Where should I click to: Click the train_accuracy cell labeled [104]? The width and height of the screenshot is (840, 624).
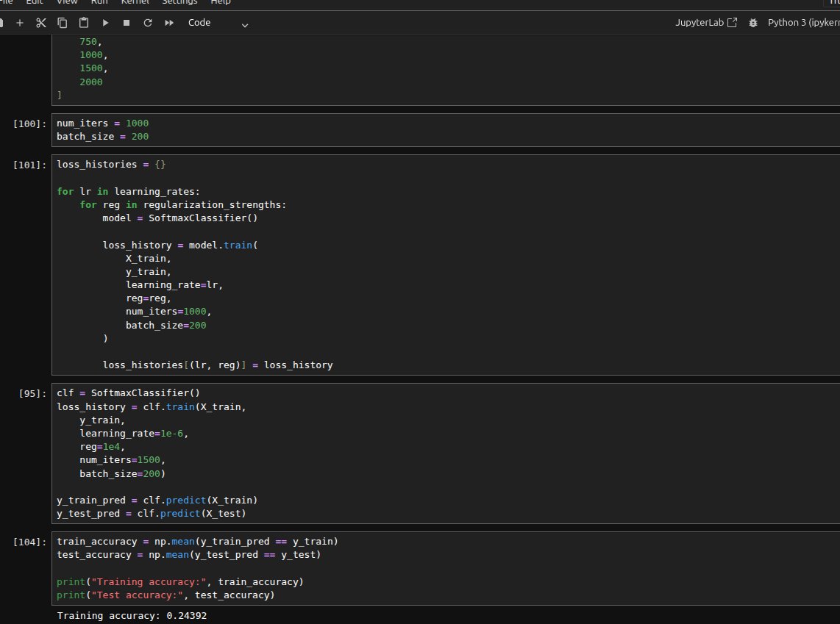tap(446, 568)
